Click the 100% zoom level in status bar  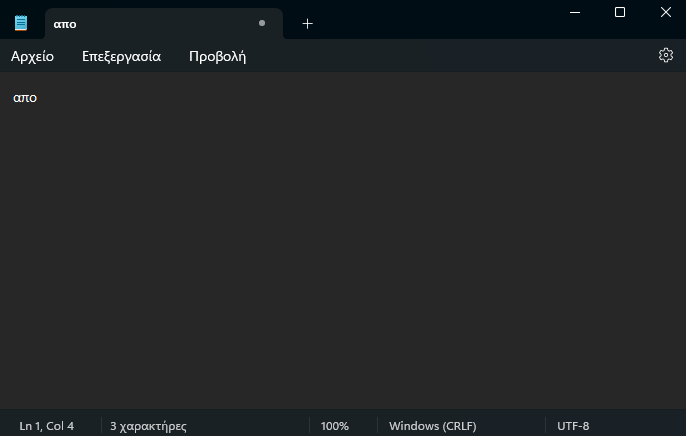(x=334, y=426)
